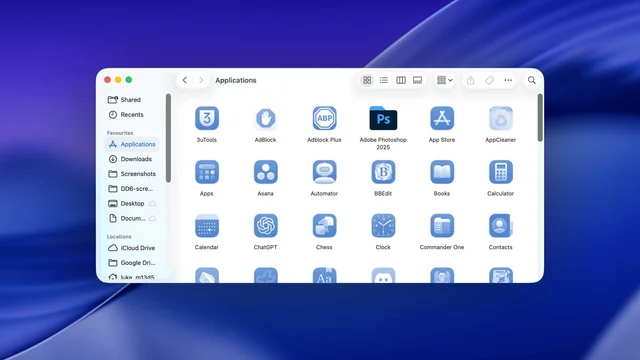This screenshot has height=360, width=640.
Task: Open Desktop in the sidebar
Action: pos(132,203)
